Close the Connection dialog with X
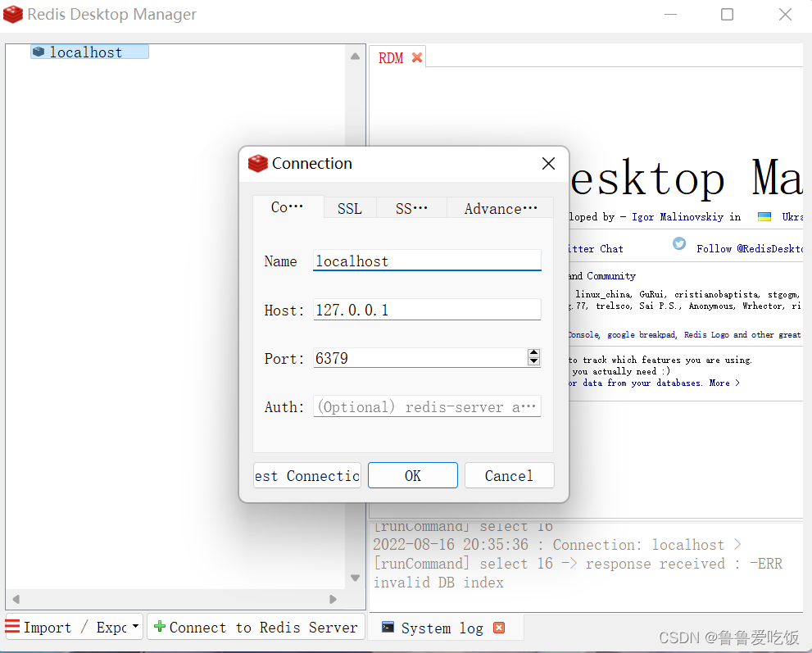The image size is (812, 653). pos(548,164)
